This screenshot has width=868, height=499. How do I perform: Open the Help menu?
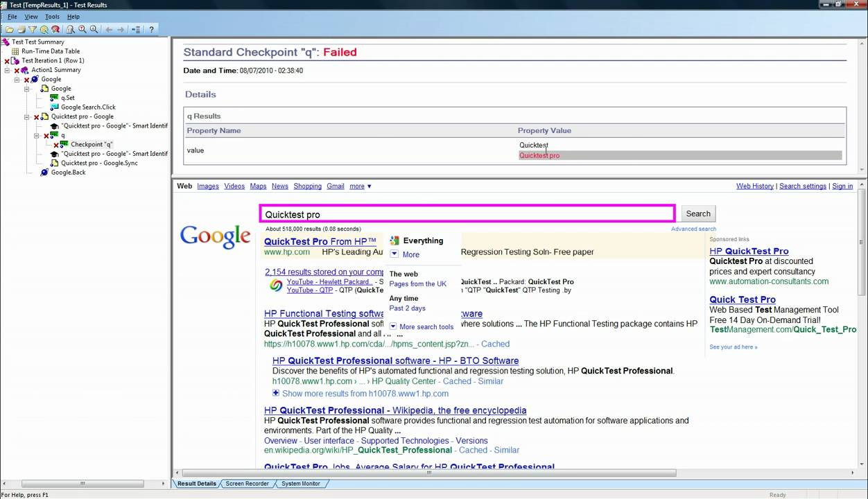click(x=73, y=17)
